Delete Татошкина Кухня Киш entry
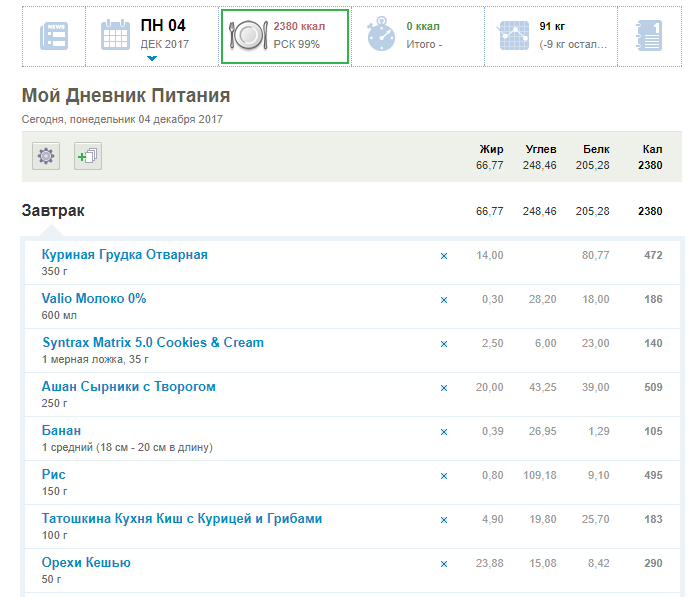Viewport: 692px width, 597px height. pyautogui.click(x=444, y=520)
